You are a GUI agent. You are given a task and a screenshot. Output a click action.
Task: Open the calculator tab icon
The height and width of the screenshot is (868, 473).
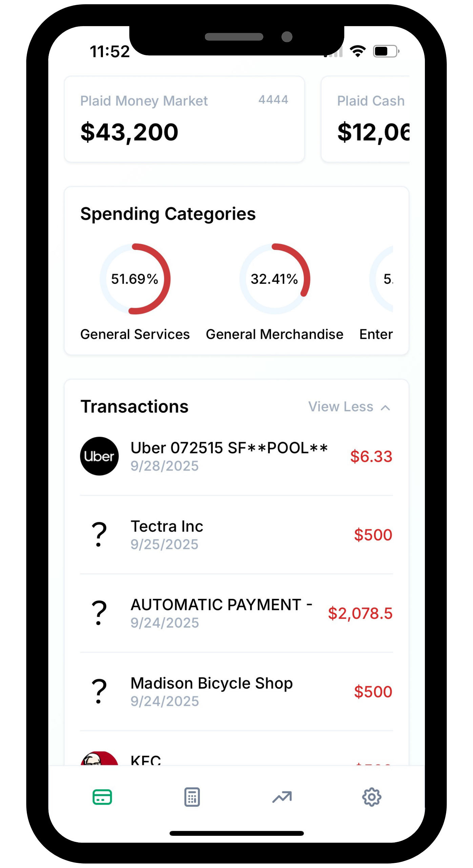[192, 797]
